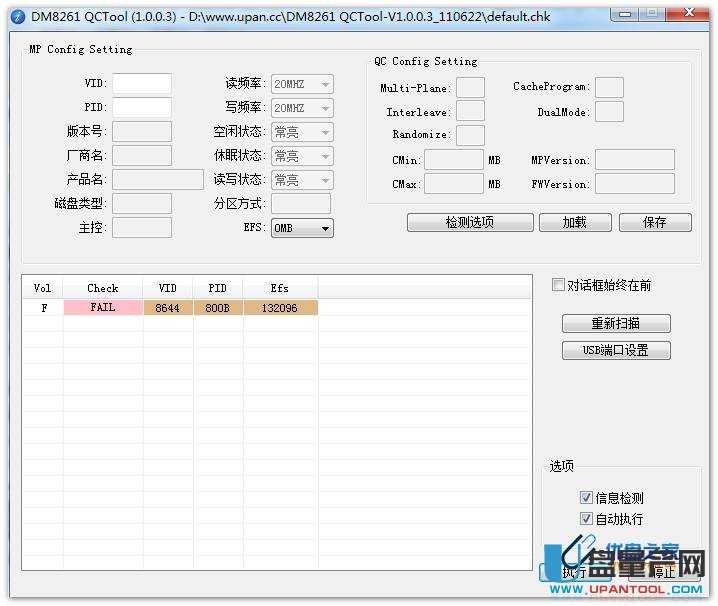Select the 8644 VID cell in table
Viewport: 718px width, 606px height.
pos(167,308)
